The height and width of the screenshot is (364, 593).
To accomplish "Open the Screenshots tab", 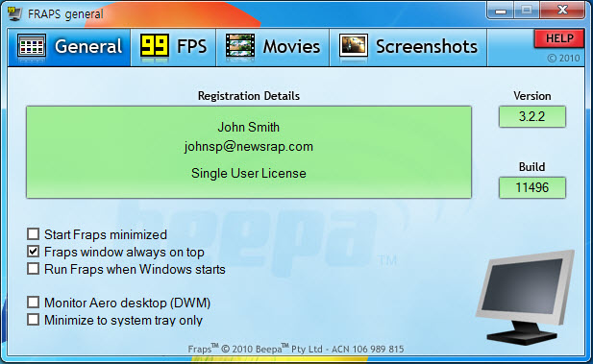I will 408,47.
